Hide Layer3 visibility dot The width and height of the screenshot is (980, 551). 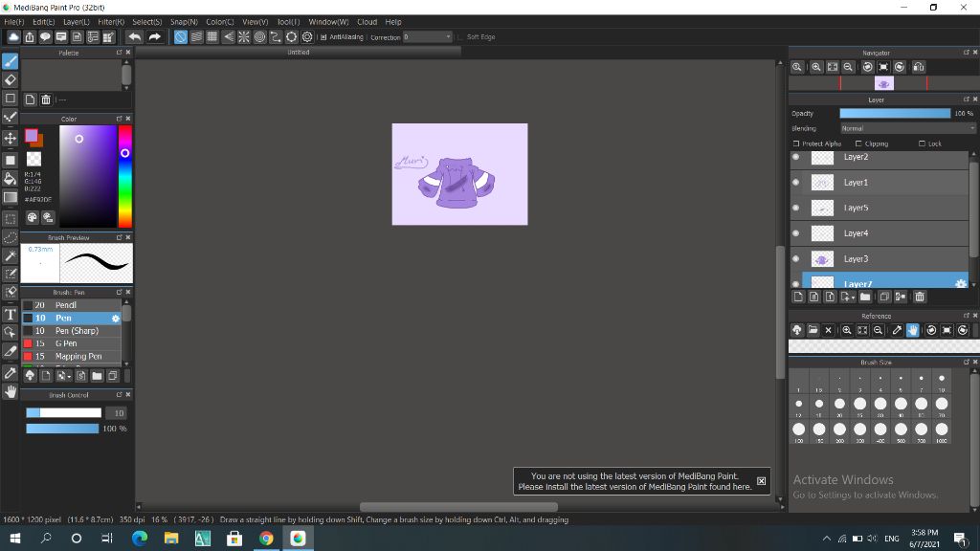coord(795,258)
